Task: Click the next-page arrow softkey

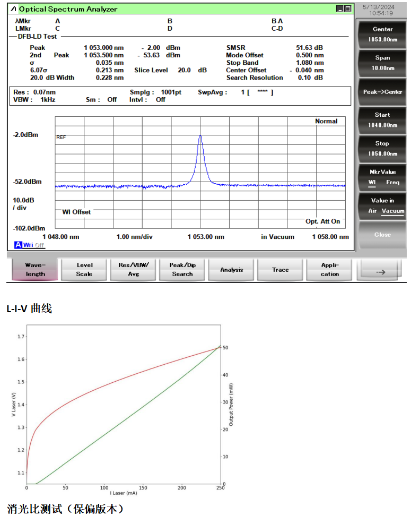Action: click(x=380, y=271)
